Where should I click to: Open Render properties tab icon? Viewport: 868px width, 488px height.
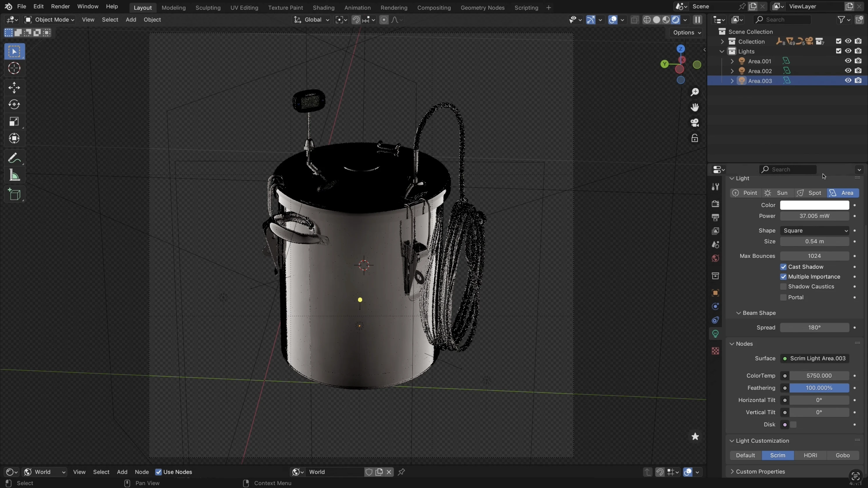point(715,204)
